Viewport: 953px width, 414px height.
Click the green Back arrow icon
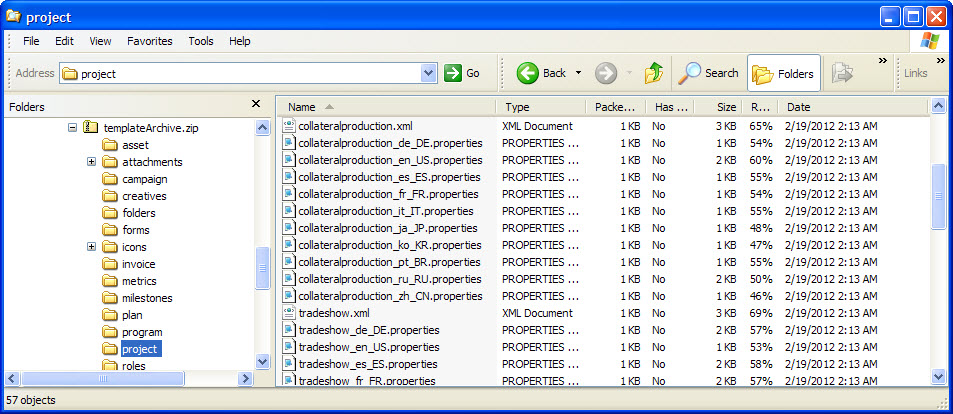[x=528, y=74]
